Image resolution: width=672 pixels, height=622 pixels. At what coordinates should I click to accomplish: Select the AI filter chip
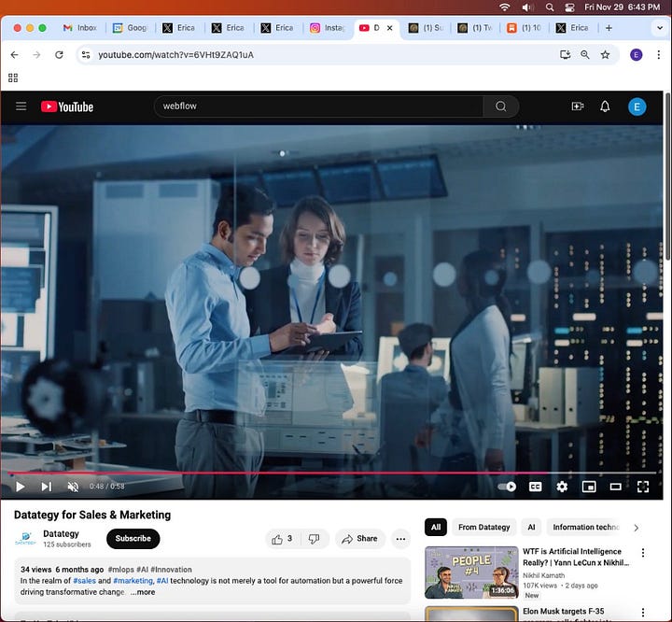click(531, 527)
